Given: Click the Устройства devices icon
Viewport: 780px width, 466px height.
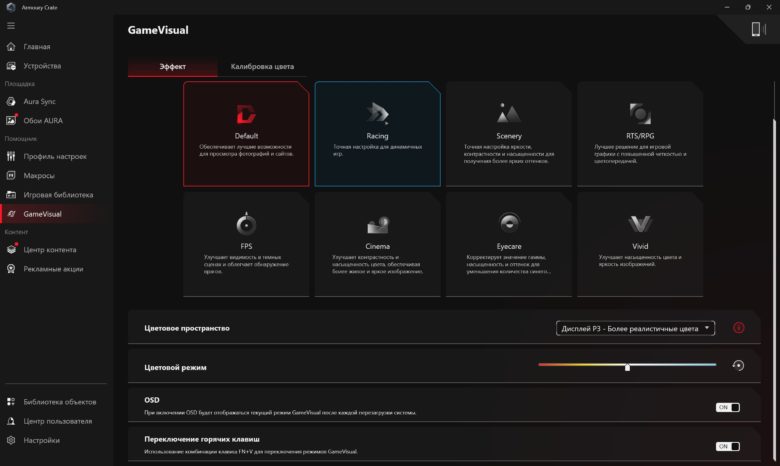Looking at the screenshot, I should click(11, 66).
